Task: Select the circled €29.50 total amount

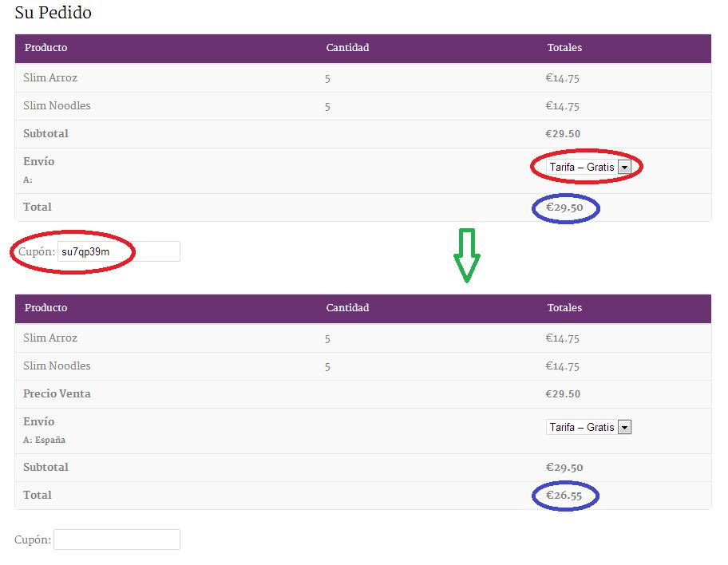Action: coord(564,207)
